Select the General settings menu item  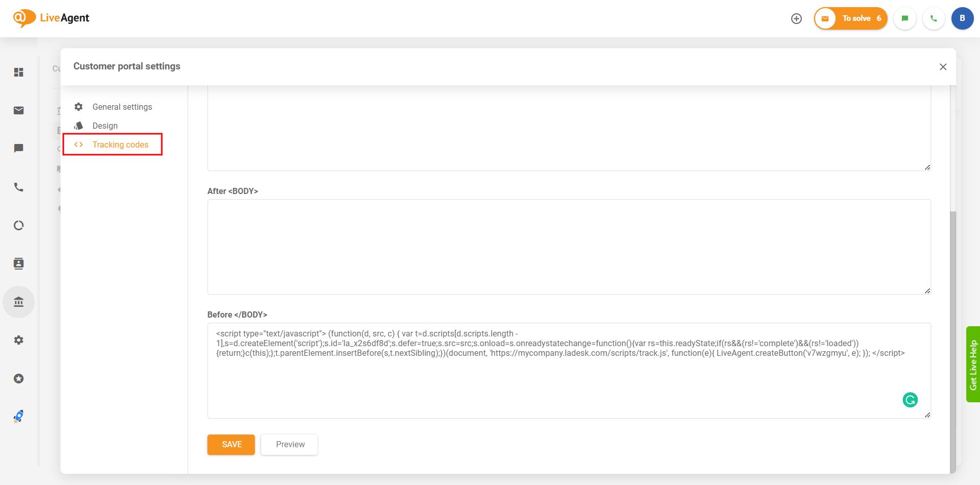coord(122,107)
